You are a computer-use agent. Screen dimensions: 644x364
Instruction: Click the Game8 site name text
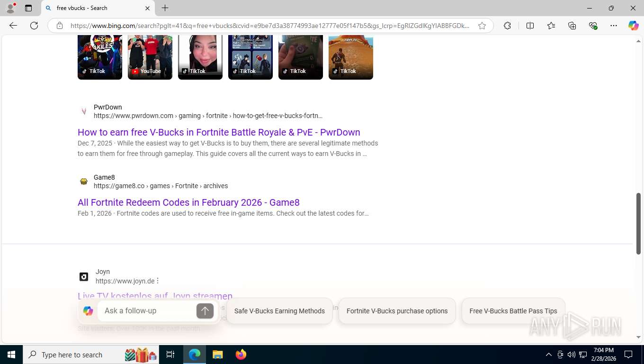tap(104, 177)
